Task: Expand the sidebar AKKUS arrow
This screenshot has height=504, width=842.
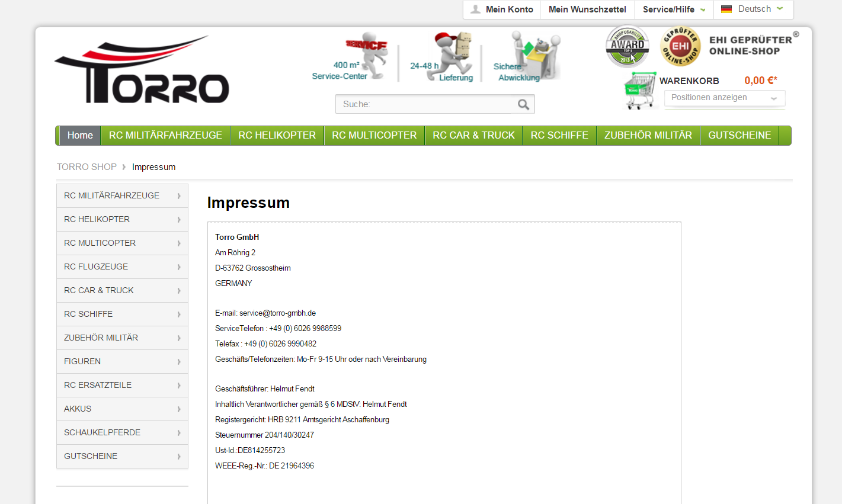Action: [179, 409]
